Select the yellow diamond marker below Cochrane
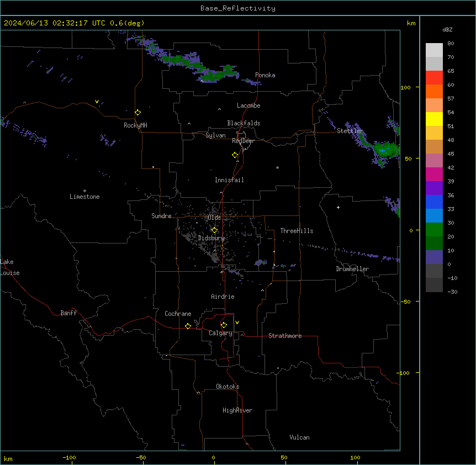Screen dimensions: 476x465 188,326
